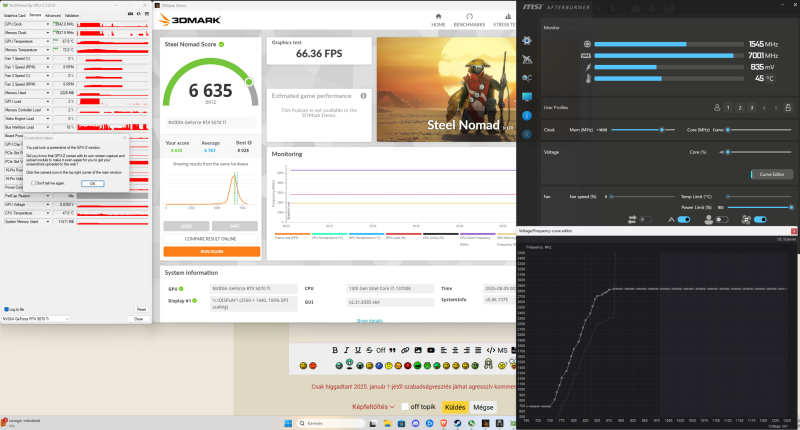
Task: Click Afterburner save profile lock icon
Action: tap(788, 108)
